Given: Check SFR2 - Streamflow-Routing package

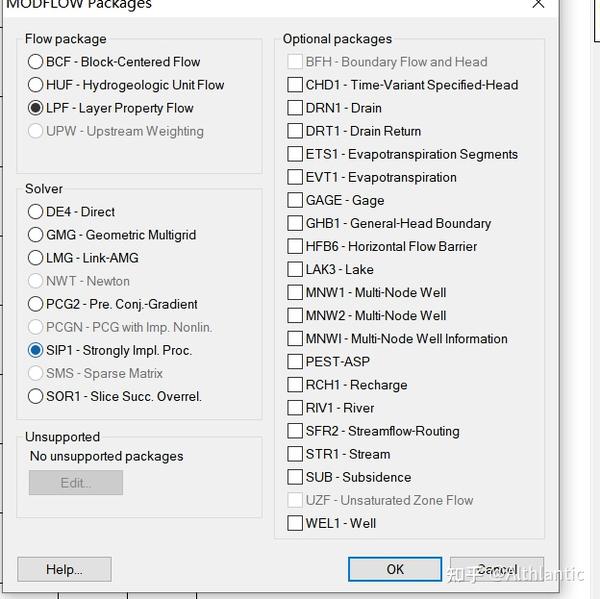Looking at the screenshot, I should coord(295,431).
